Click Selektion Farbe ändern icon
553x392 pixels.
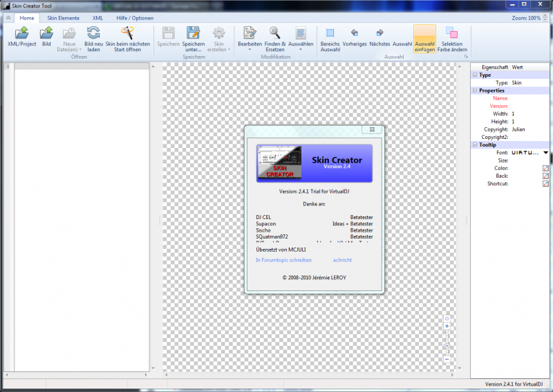tap(452, 33)
